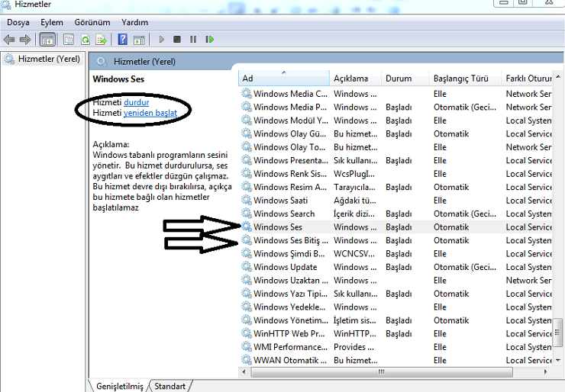
Task: Click the show/hide action pane icon
Action: coord(139,40)
